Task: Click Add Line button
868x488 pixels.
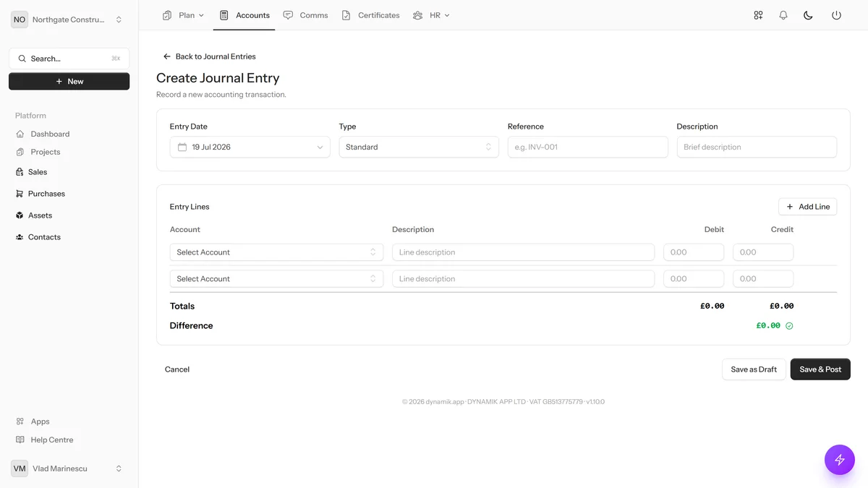Action: tap(807, 207)
